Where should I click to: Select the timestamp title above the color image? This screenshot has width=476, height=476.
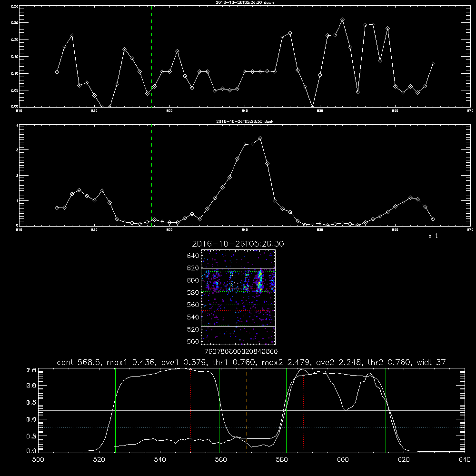pyautogui.click(x=238, y=244)
